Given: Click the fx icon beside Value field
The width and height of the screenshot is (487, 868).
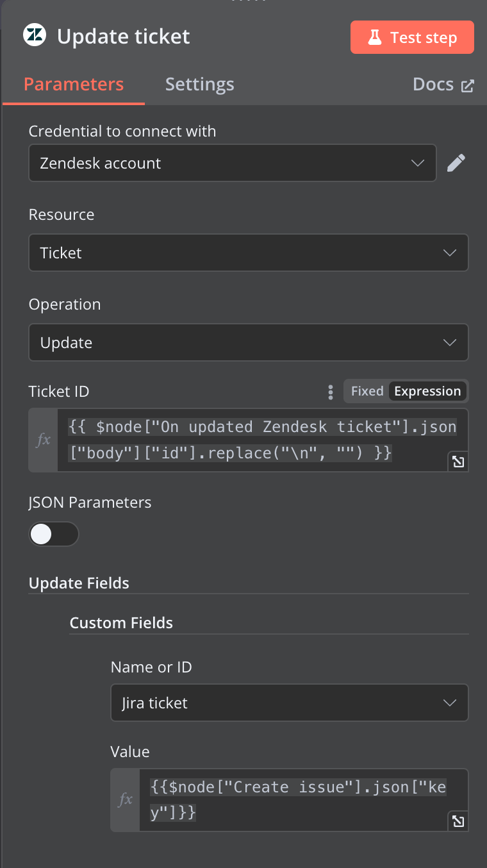Looking at the screenshot, I should point(125,800).
